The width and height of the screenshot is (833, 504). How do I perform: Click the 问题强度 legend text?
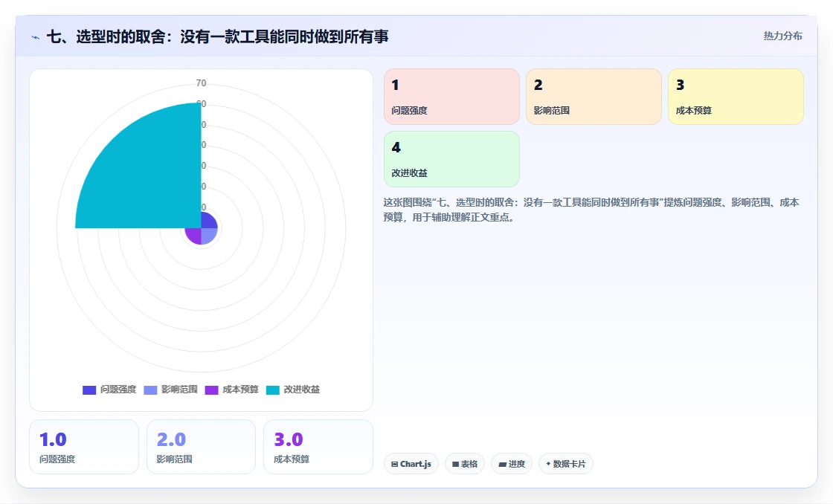coord(118,390)
